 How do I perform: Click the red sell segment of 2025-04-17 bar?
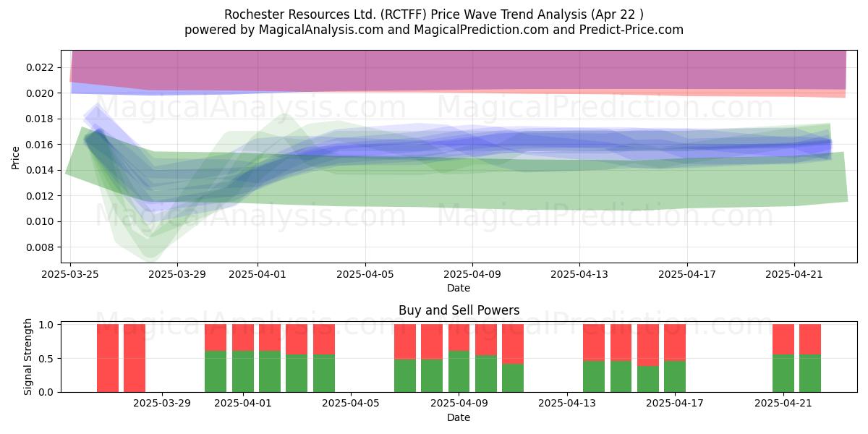675,343
